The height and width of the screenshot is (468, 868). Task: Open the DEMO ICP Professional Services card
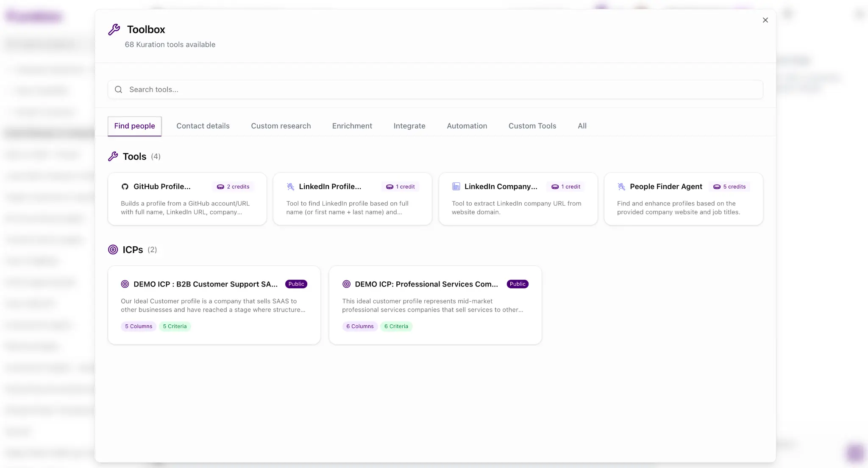(x=435, y=305)
